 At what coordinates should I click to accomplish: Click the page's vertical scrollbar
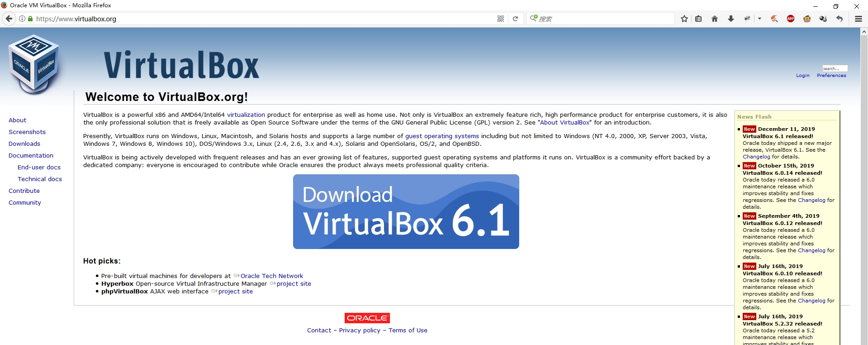pos(864,186)
